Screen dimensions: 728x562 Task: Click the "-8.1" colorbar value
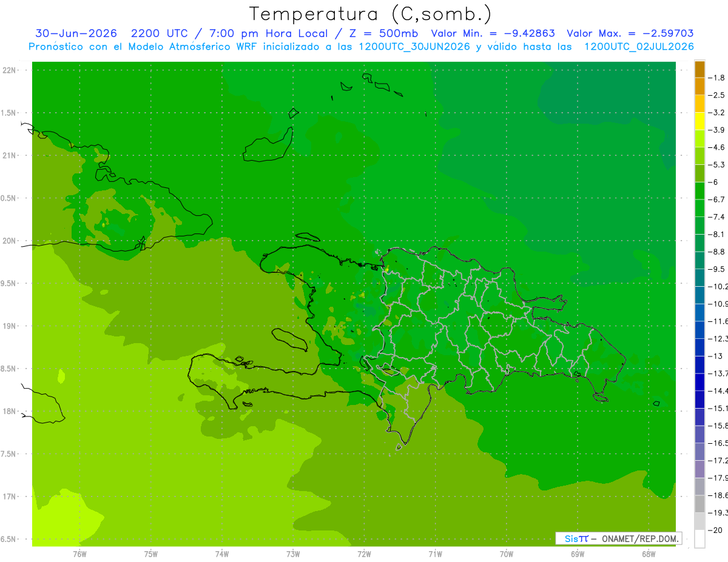pyautogui.click(x=718, y=234)
